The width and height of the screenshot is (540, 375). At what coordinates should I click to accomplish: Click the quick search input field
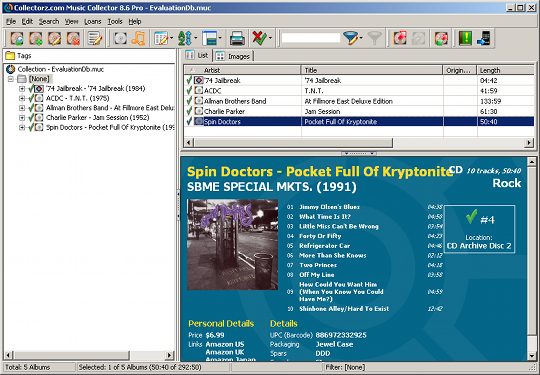click(x=311, y=38)
